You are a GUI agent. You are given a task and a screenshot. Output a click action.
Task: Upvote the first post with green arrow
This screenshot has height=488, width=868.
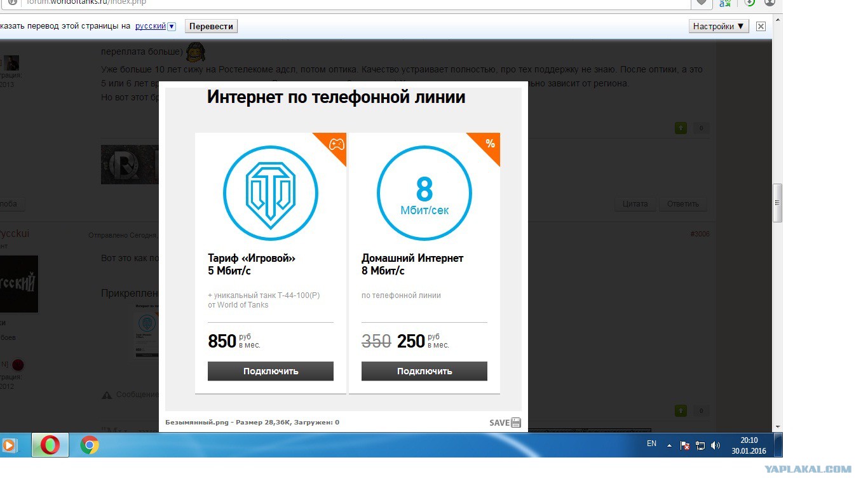(681, 128)
